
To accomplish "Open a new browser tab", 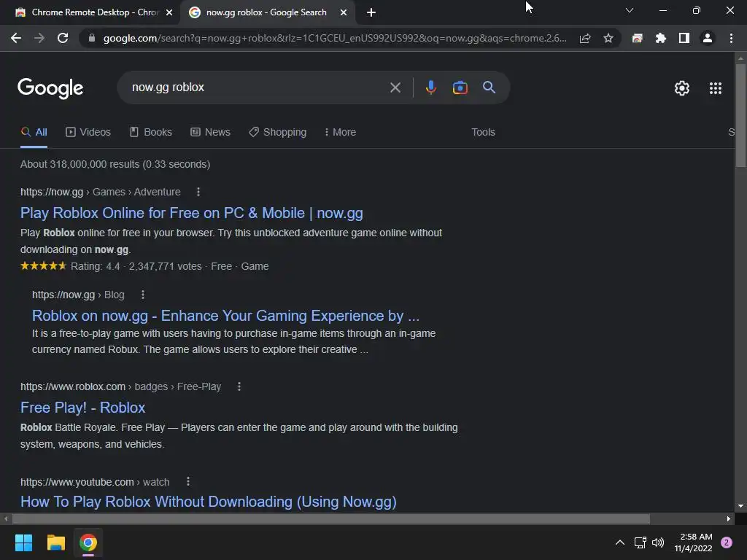I will click(x=371, y=12).
